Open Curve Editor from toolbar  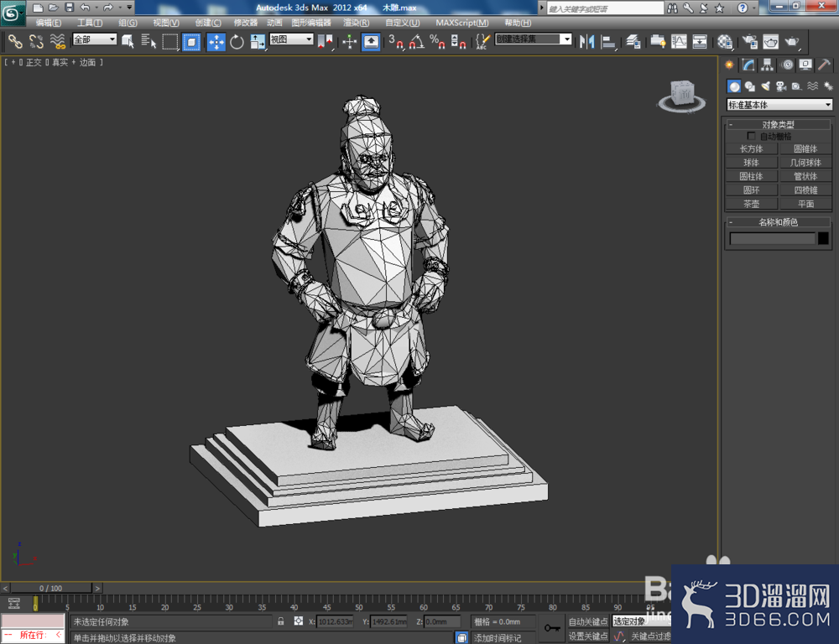679,41
